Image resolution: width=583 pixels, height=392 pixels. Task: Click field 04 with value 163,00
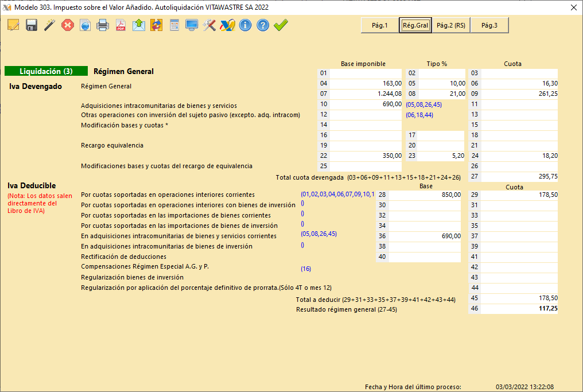(366, 84)
